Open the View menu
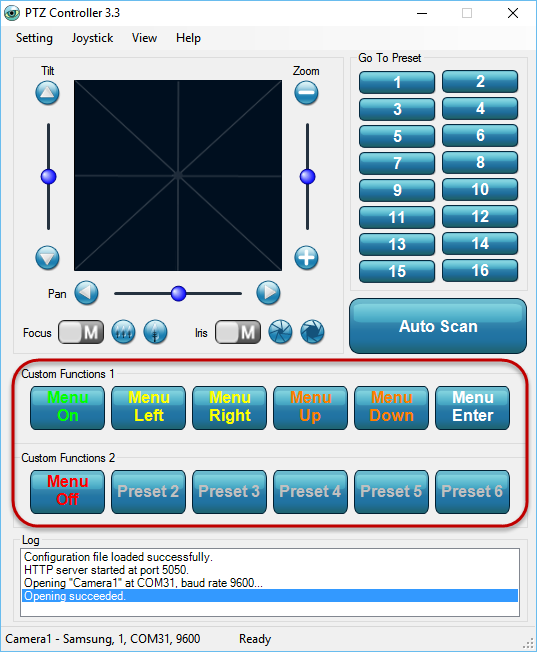The height and width of the screenshot is (652, 537). pos(144,38)
